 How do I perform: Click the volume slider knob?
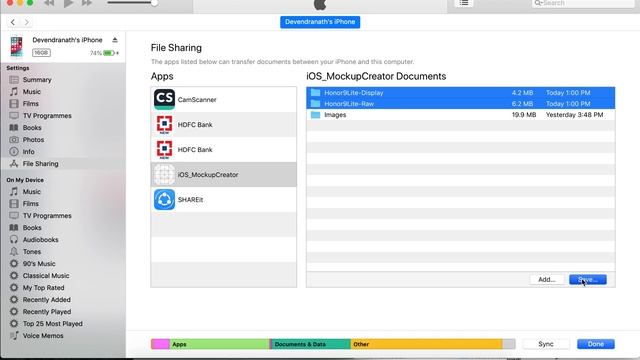(154, 3)
